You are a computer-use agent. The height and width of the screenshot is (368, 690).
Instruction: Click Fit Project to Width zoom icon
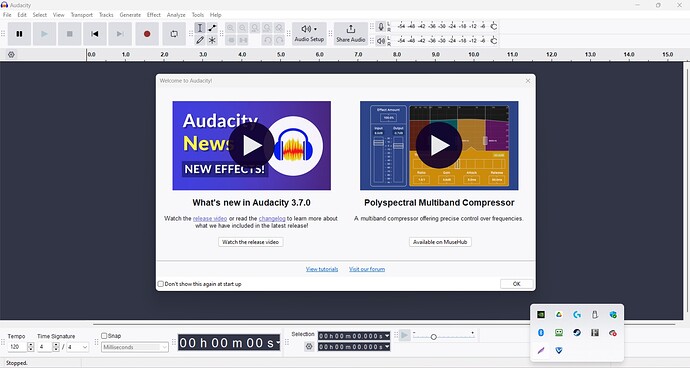(x=267, y=28)
